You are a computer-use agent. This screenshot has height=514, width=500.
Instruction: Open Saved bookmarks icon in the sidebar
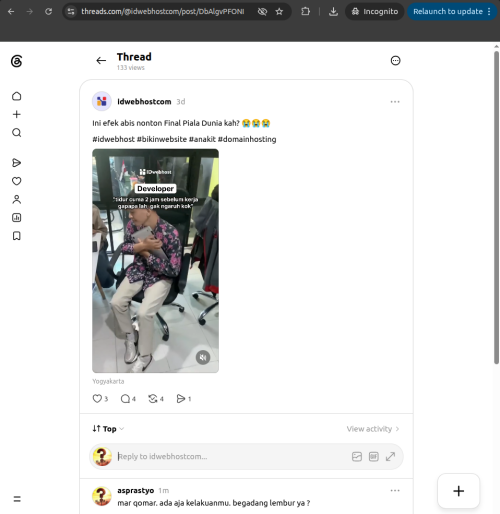(x=17, y=236)
